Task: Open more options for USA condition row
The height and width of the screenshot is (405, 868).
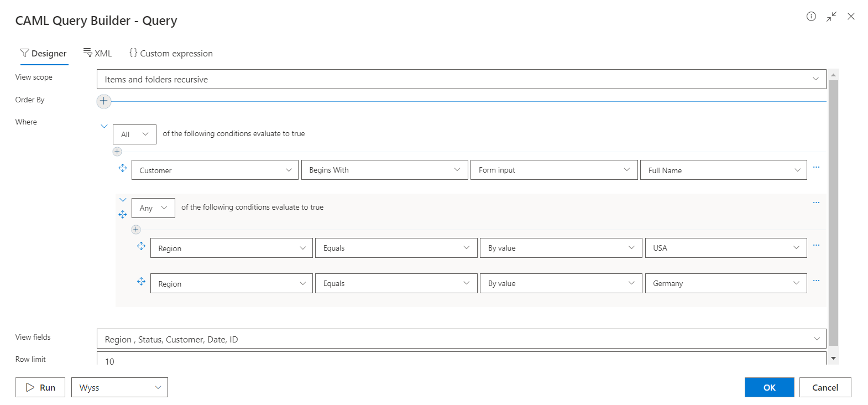Action: coord(816,245)
